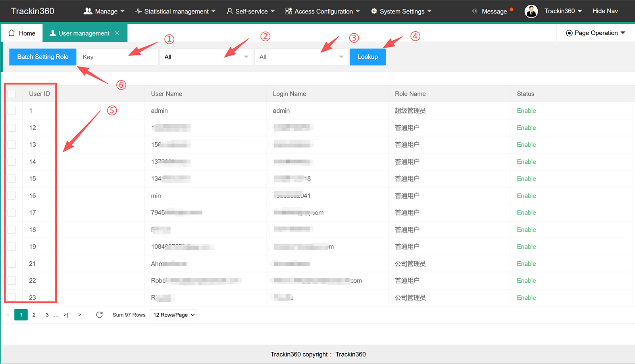
Task: Click the Access Configuration grid icon
Action: pyautogui.click(x=289, y=11)
